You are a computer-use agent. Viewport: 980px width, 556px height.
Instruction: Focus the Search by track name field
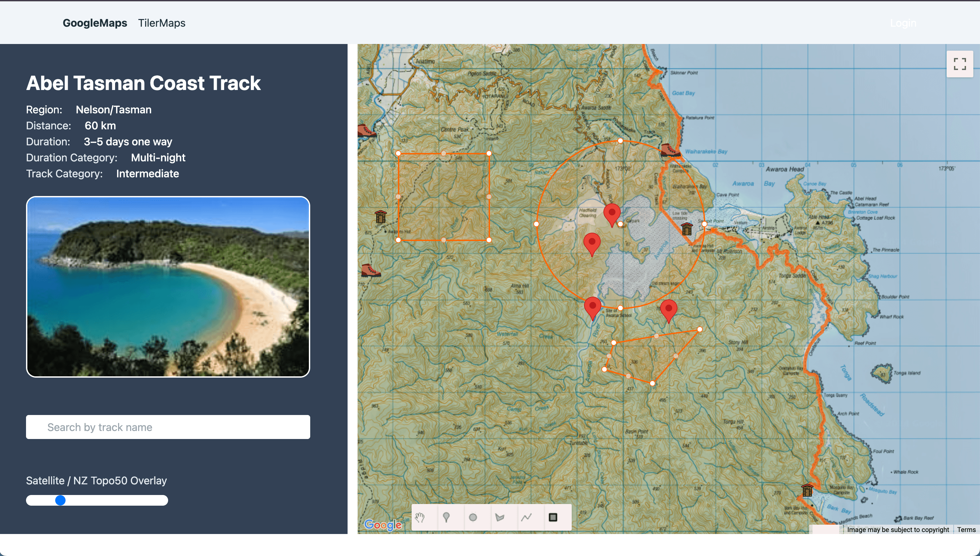pos(168,427)
